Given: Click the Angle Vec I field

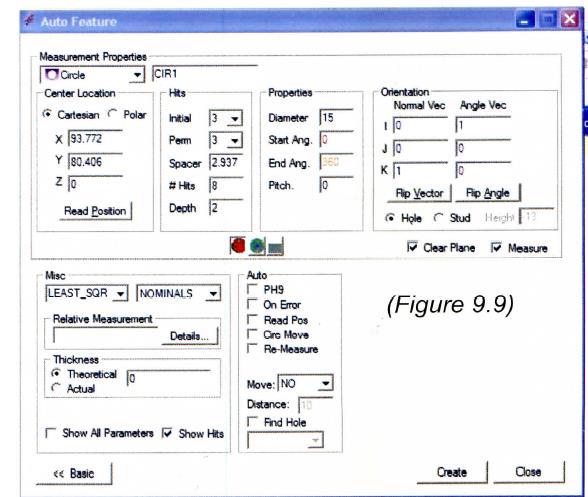Looking at the screenshot, I should 483,125.
